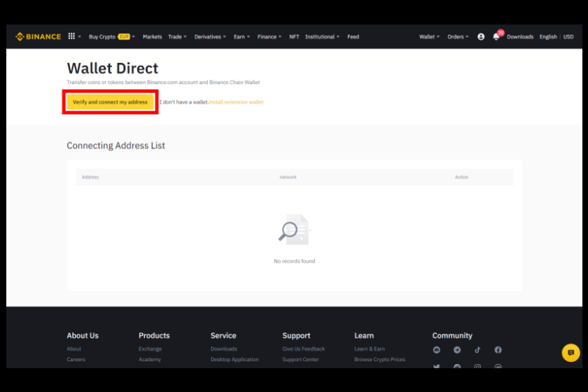Click the network column header
Screen dimensions: 588x392
point(288,177)
